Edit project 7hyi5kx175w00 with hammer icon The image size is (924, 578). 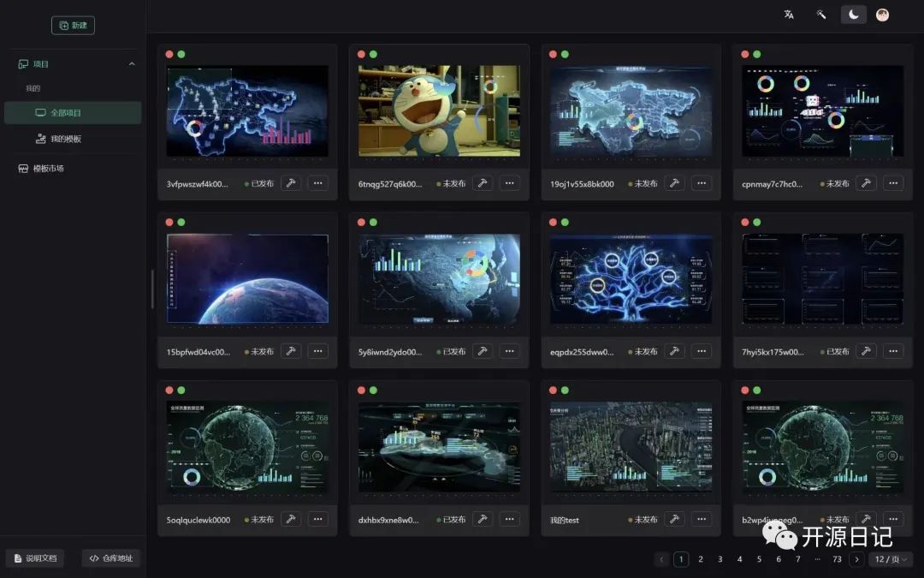click(x=866, y=351)
